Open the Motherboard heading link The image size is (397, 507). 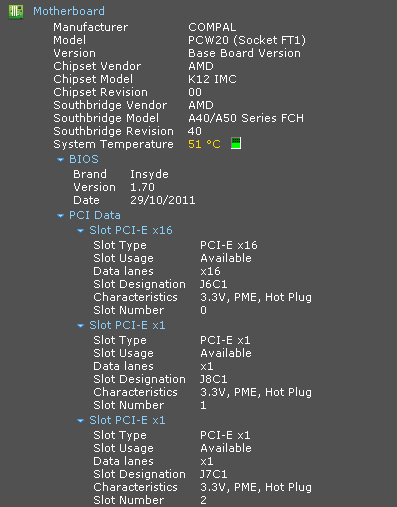[69, 11]
